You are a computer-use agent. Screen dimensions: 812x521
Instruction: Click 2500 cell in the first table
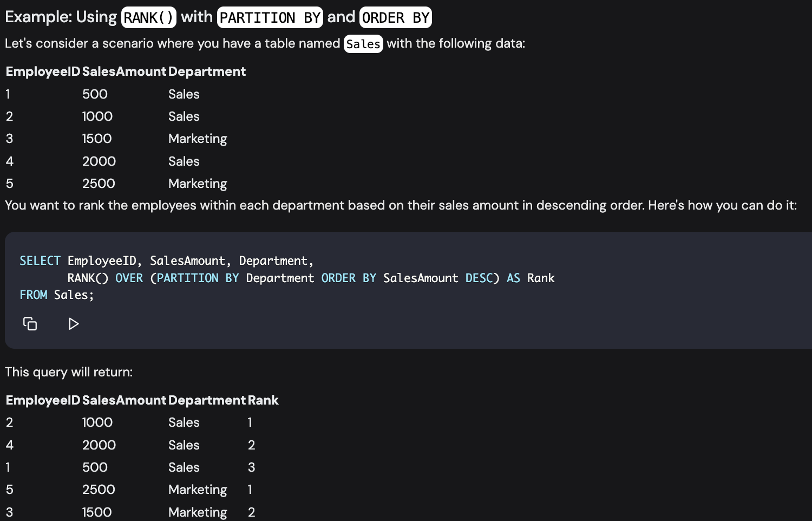pos(99,184)
